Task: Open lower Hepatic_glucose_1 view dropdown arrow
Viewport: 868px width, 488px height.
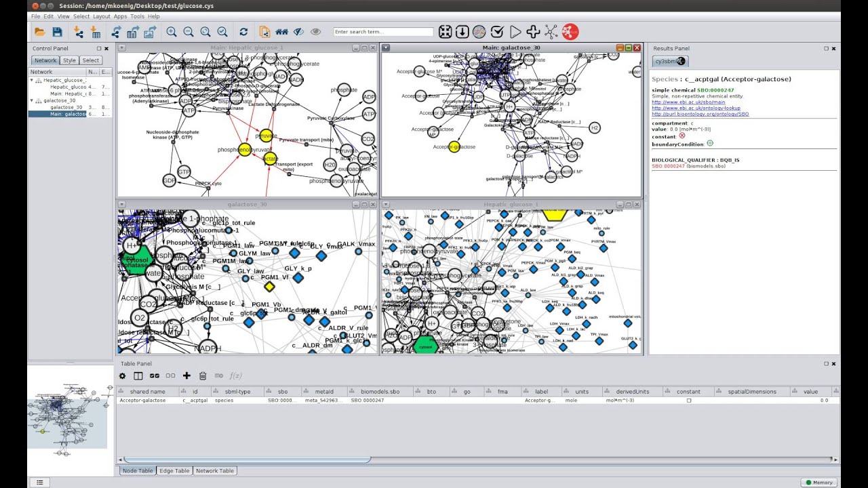Action: click(386, 204)
